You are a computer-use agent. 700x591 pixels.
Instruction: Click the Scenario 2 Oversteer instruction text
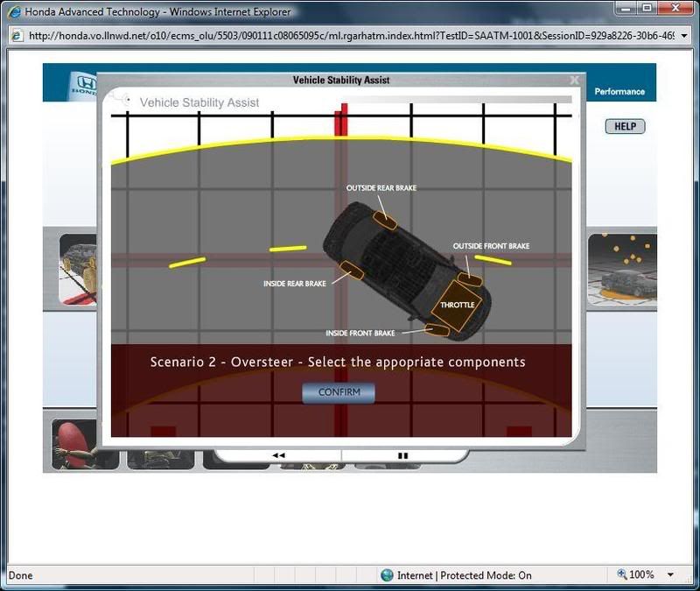click(x=338, y=362)
